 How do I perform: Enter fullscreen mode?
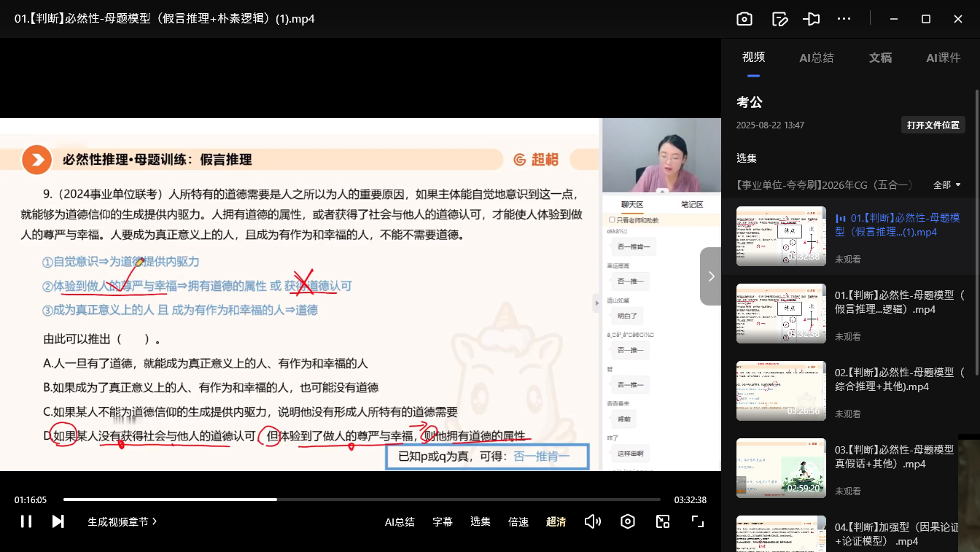click(698, 521)
